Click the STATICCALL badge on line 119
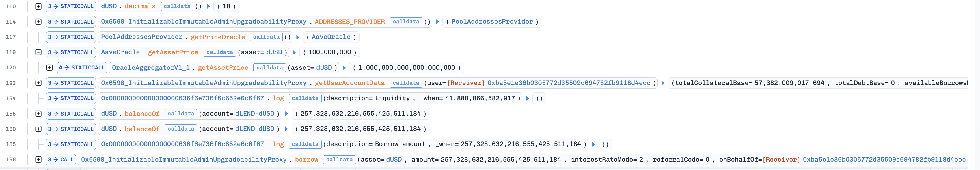Screen dimensions: 980x170 click(71, 52)
